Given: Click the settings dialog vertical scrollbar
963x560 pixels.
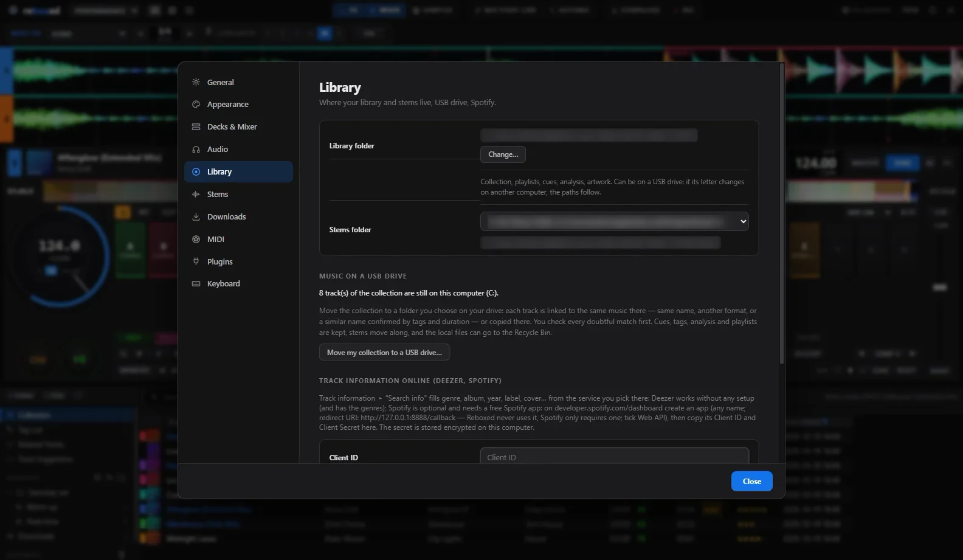Looking at the screenshot, I should (781, 214).
